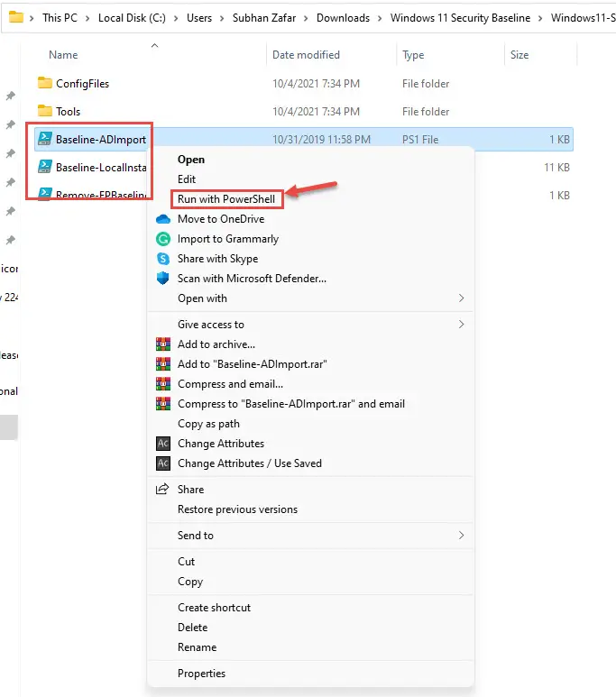This screenshot has width=616, height=697.
Task: Choose Rename in the context menu
Action: (197, 647)
